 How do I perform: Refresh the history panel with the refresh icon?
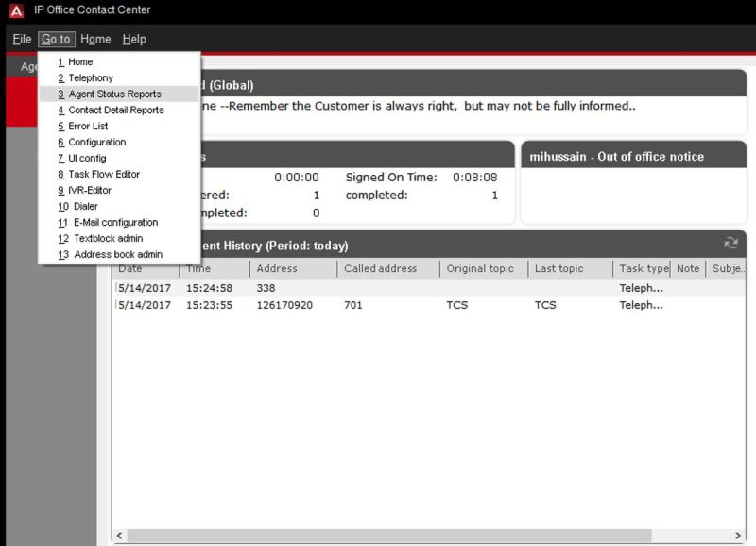730,243
